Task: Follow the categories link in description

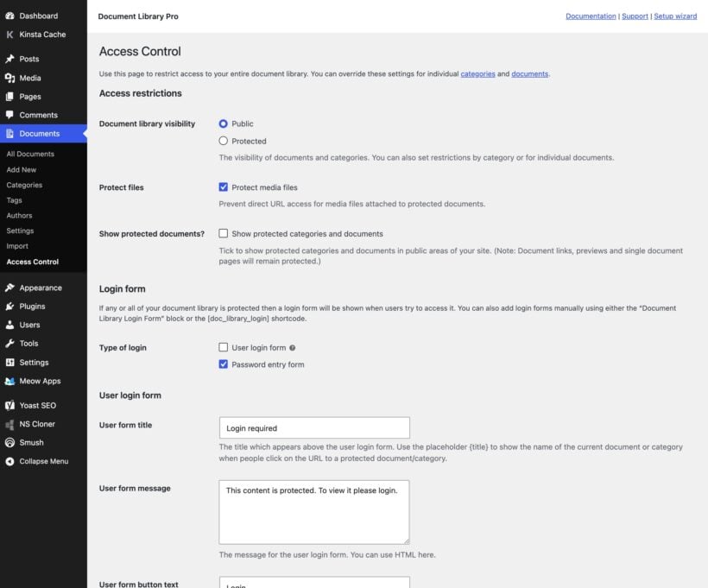Action: tap(477, 73)
